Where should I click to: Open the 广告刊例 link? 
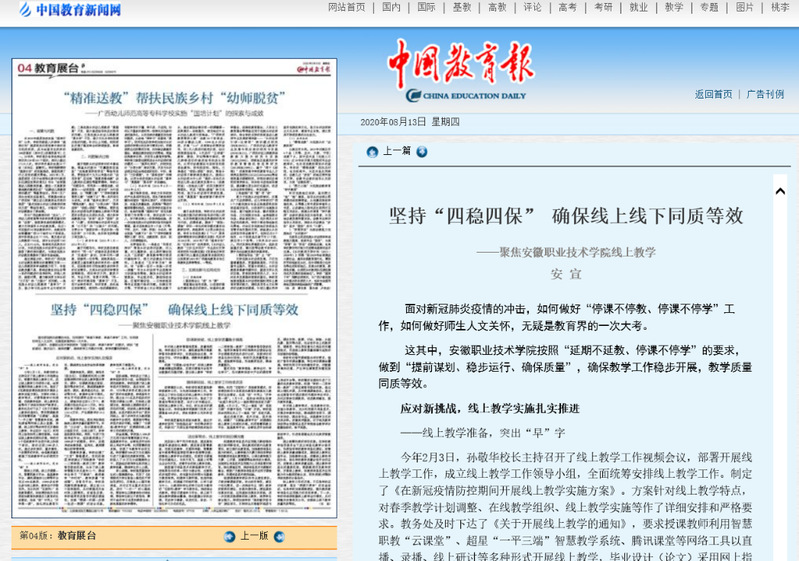[x=765, y=95]
